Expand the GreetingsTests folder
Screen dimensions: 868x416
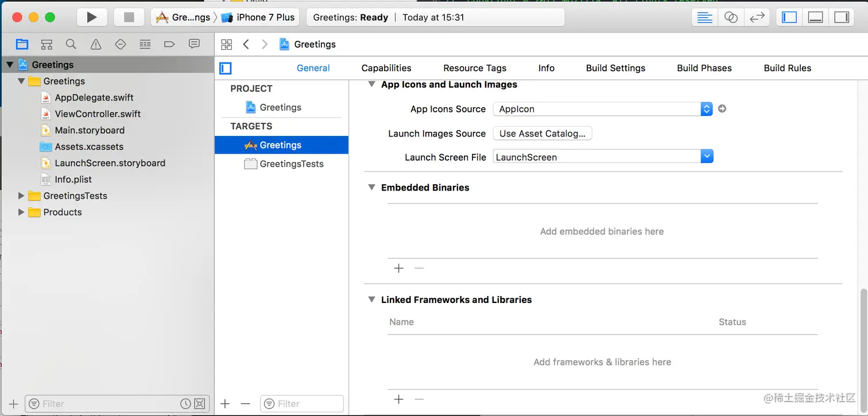[x=21, y=196]
